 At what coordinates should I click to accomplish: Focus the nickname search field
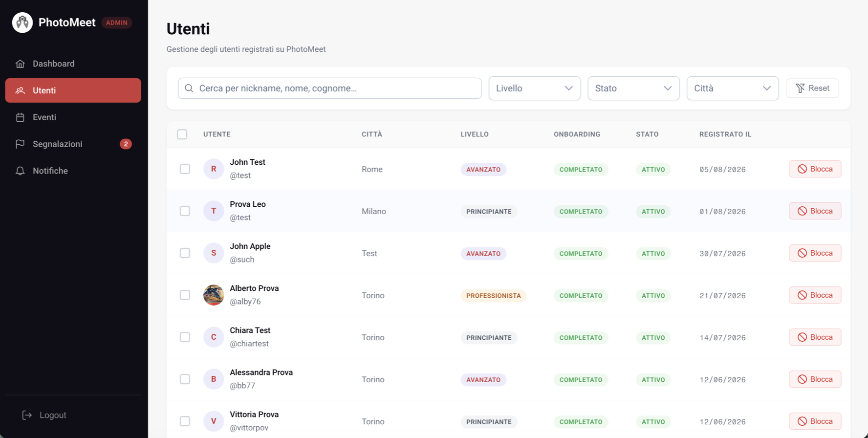[x=330, y=88]
